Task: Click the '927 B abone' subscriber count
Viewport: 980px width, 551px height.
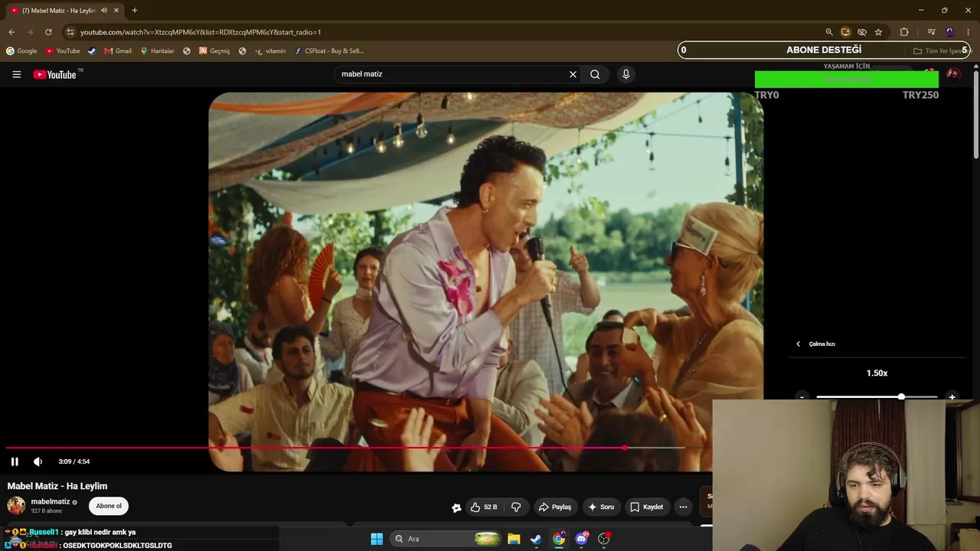Action: [47, 510]
